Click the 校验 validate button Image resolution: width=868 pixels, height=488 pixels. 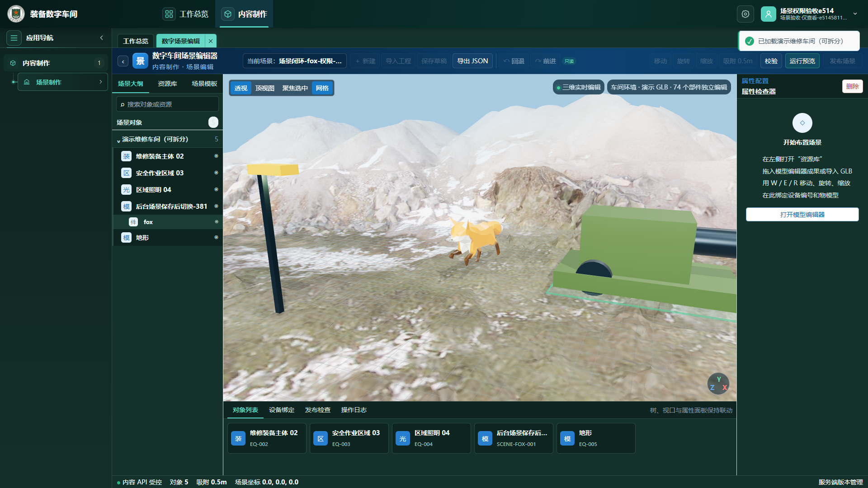coord(771,61)
